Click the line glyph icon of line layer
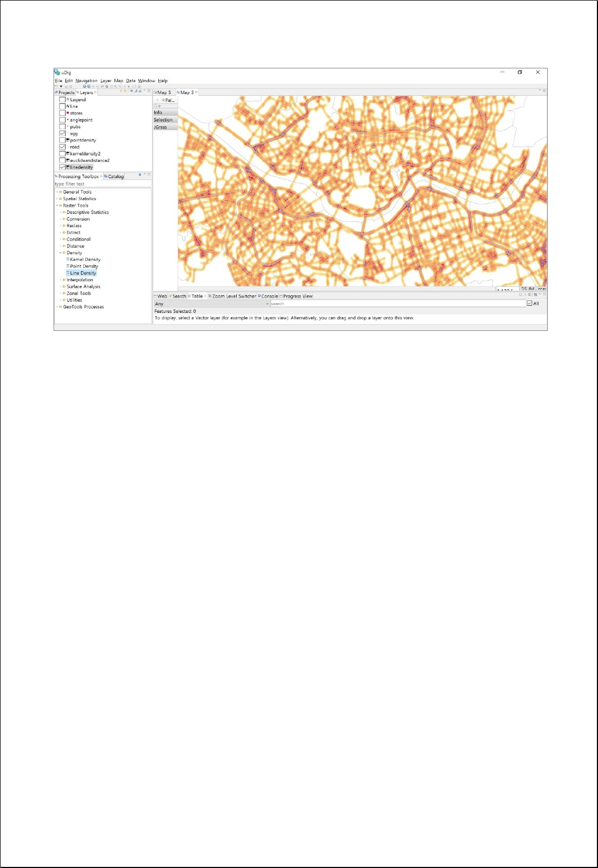 [68, 106]
